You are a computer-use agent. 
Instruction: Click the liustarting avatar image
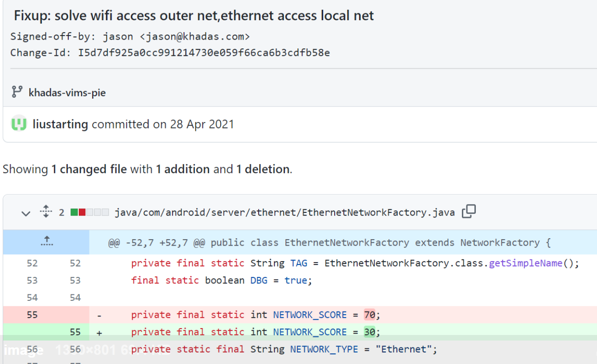coord(19,124)
